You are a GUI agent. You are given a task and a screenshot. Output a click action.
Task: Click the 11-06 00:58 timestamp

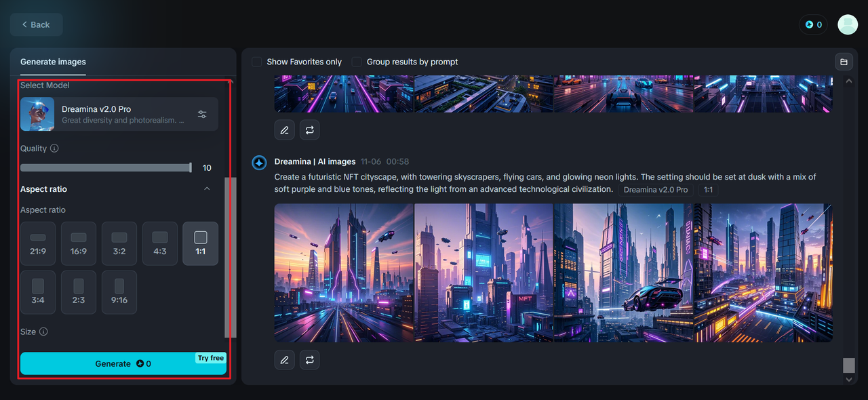[x=384, y=162]
